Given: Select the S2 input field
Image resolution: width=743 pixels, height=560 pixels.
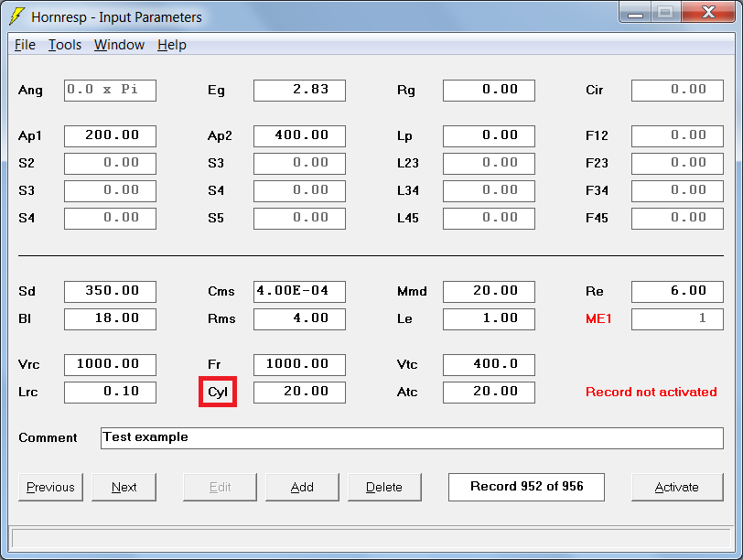Looking at the screenshot, I should [110, 164].
